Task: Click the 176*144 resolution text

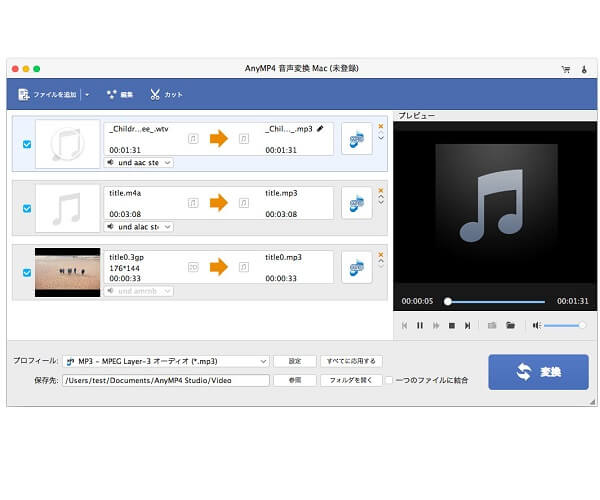Action: click(124, 268)
